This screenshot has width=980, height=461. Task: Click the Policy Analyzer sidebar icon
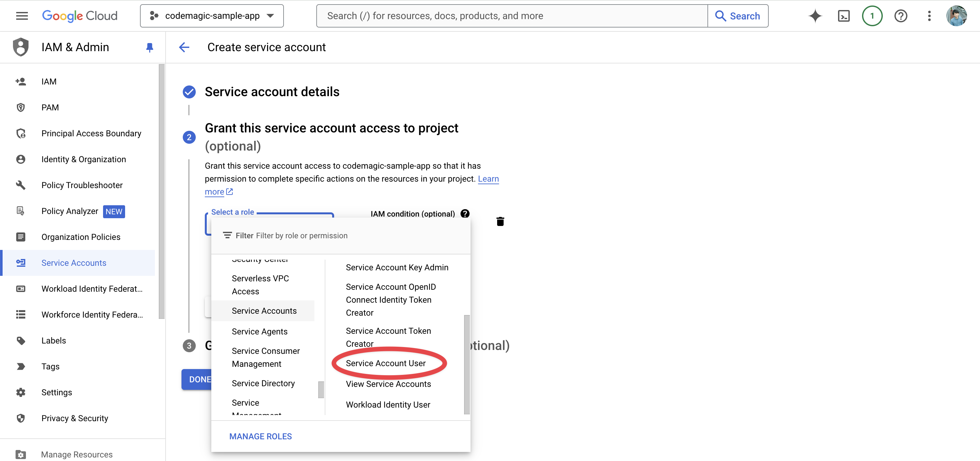coord(21,211)
